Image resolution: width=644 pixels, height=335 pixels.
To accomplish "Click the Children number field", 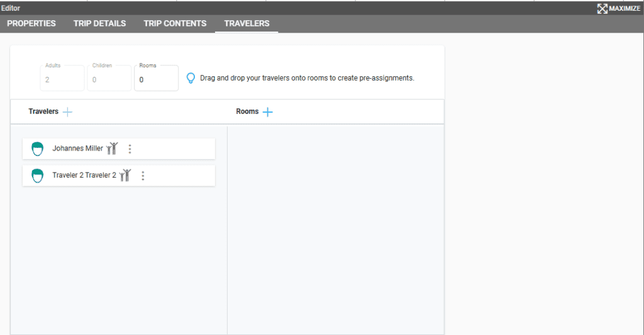I will [109, 79].
